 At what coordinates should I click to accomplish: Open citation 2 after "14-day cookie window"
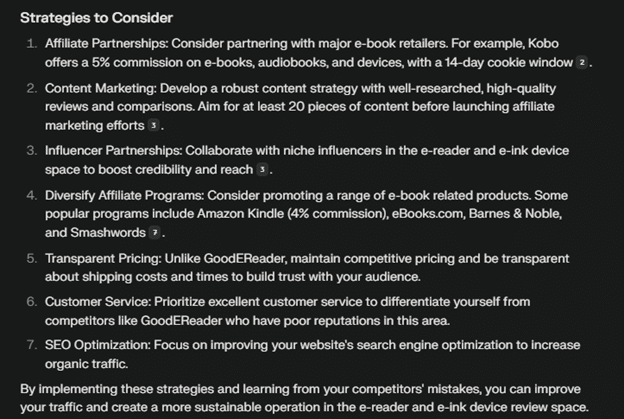[583, 63]
